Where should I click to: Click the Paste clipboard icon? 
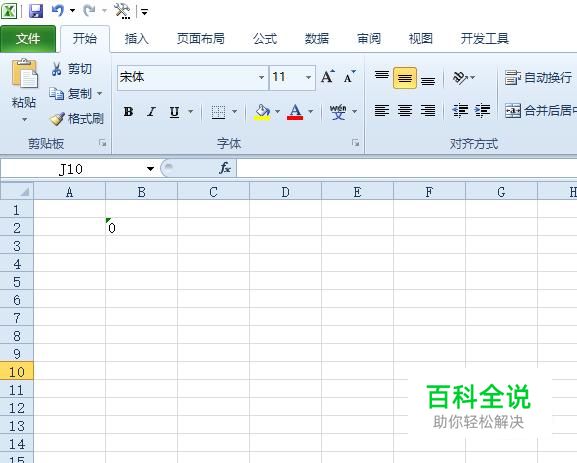click(x=25, y=74)
